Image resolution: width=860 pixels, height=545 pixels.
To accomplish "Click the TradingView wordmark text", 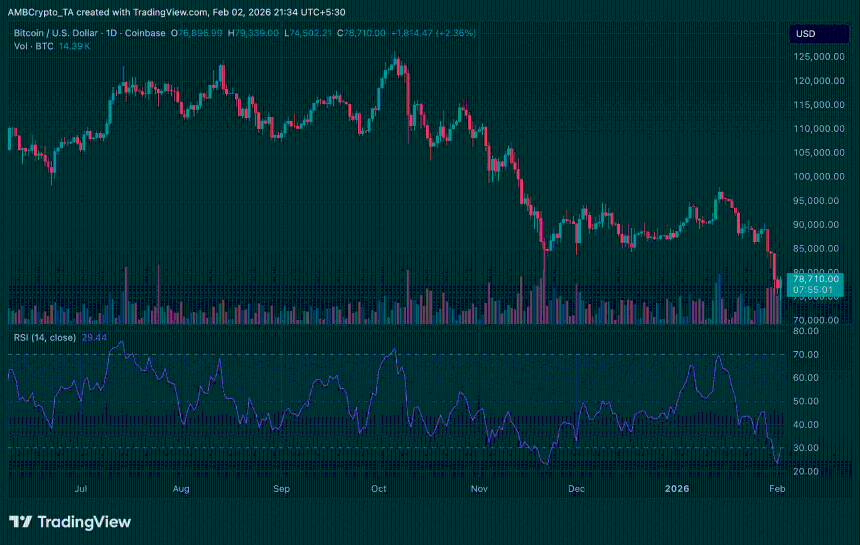I will (84, 522).
